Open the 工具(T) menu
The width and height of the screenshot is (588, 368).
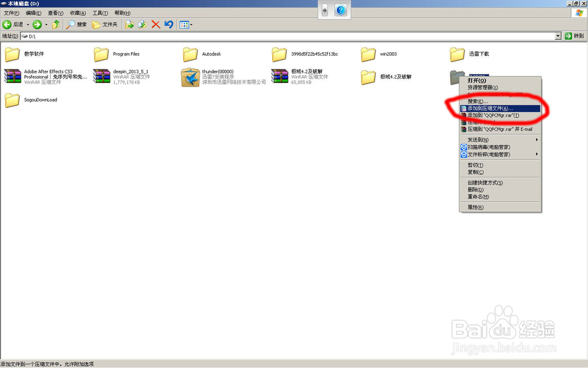coord(100,13)
